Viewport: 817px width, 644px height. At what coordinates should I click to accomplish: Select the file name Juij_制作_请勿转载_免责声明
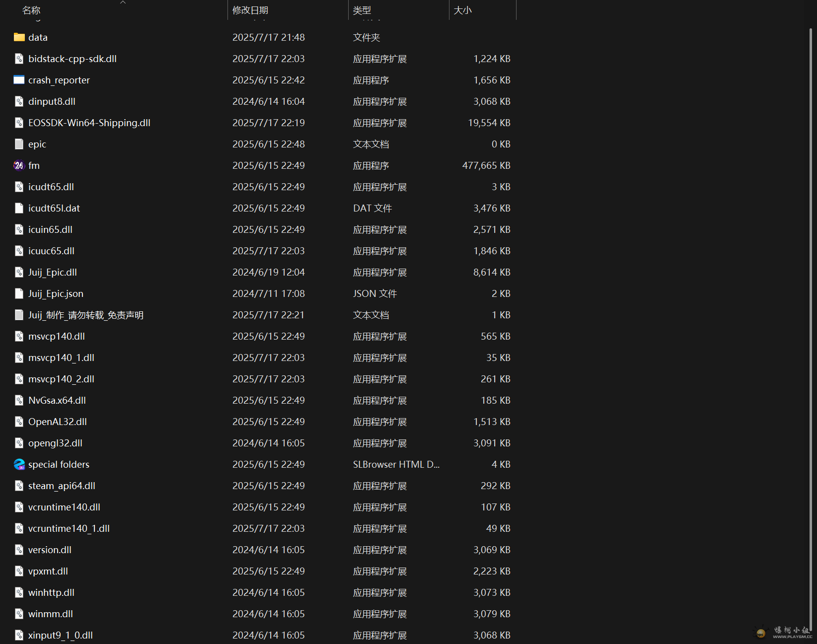(x=86, y=315)
